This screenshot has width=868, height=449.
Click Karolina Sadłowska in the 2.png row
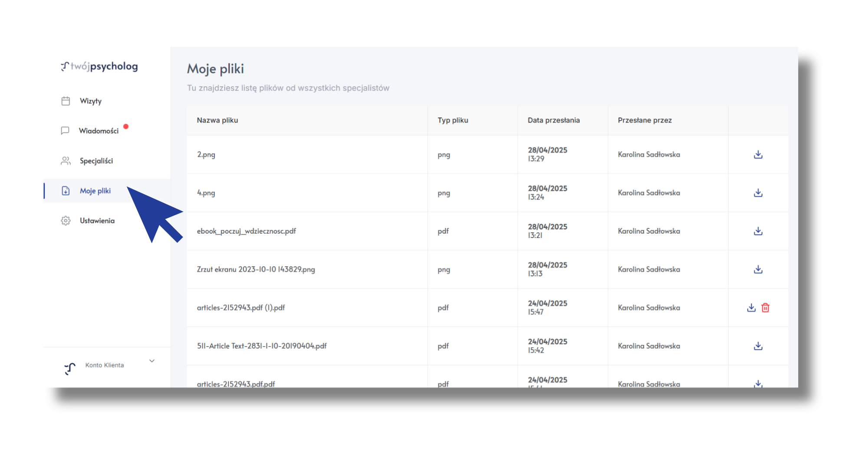tap(649, 155)
